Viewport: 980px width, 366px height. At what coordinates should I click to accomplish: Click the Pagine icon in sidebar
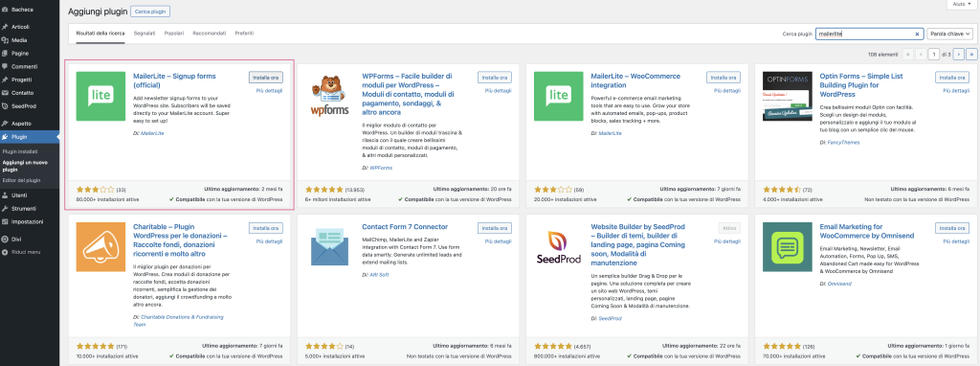pyautogui.click(x=5, y=54)
